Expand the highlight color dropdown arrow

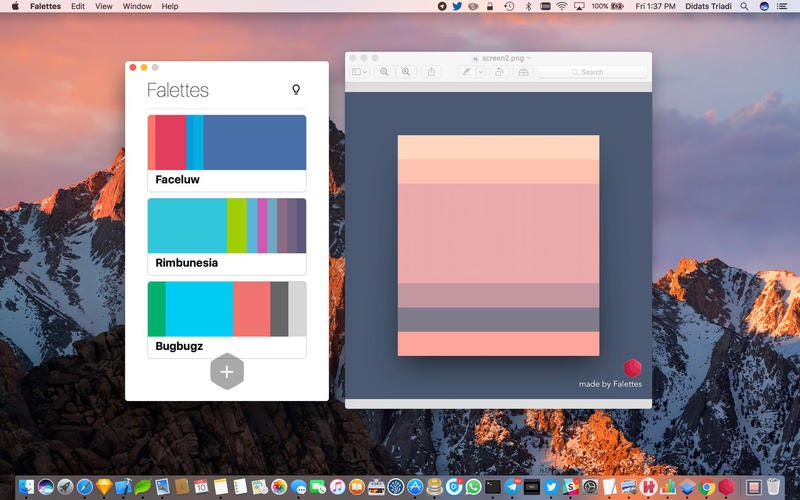pyautogui.click(x=481, y=72)
